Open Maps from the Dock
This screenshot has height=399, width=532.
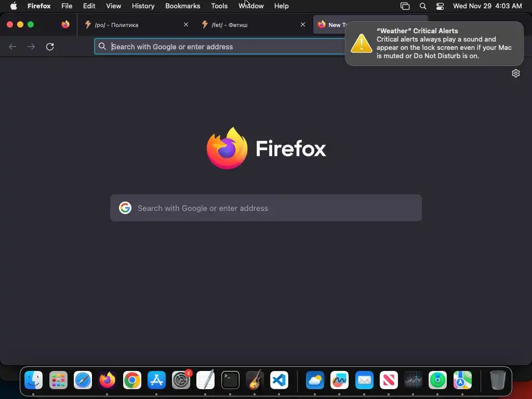point(462,380)
